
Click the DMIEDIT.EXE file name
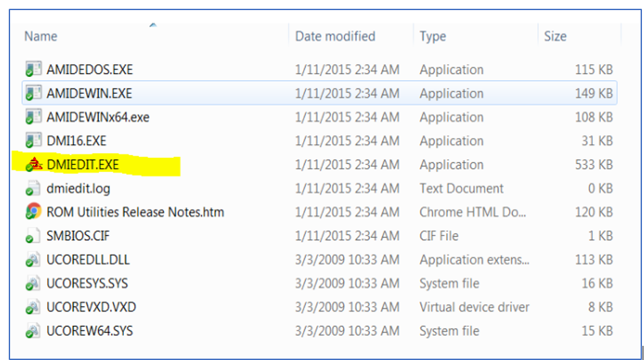tap(83, 164)
